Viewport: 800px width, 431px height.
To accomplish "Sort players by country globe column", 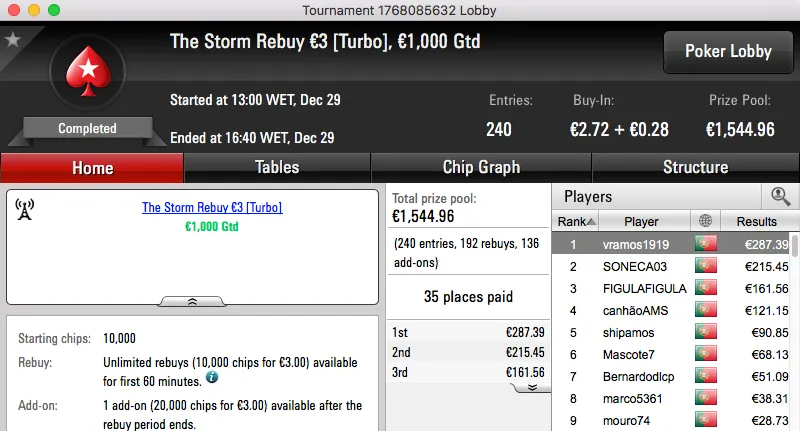I will [707, 221].
